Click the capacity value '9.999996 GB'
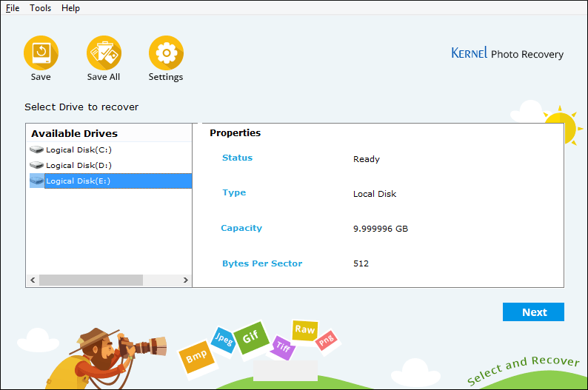This screenshot has width=588, height=390. tap(380, 229)
